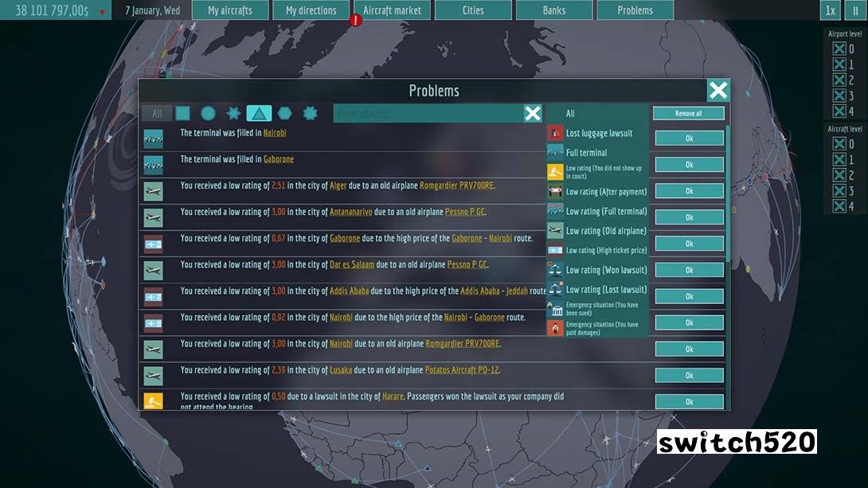Choose Low rating (After payment) option
The width and height of the screenshot is (868, 488).
(x=597, y=191)
